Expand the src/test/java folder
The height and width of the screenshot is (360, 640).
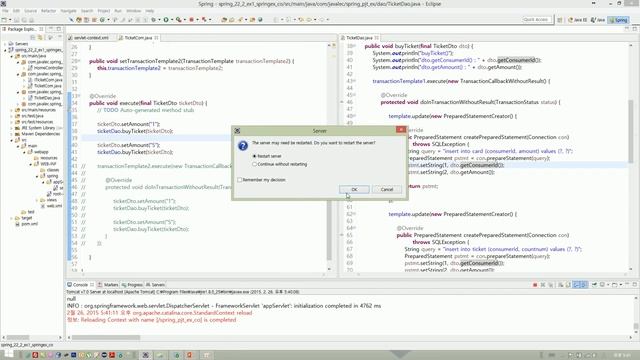click(x=11, y=116)
